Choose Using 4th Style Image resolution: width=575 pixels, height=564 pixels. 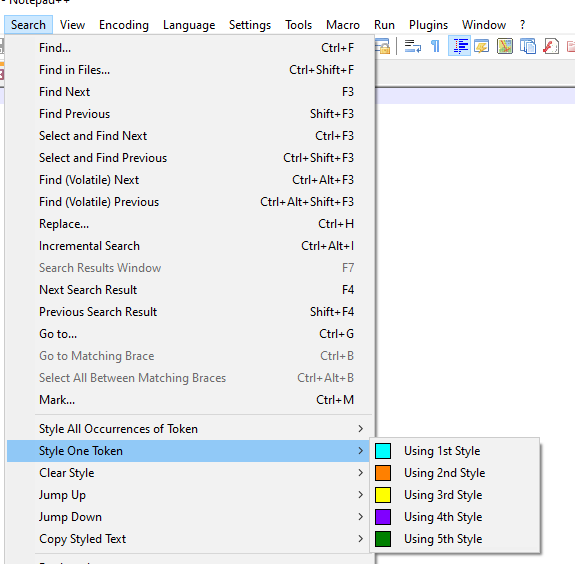click(455, 517)
